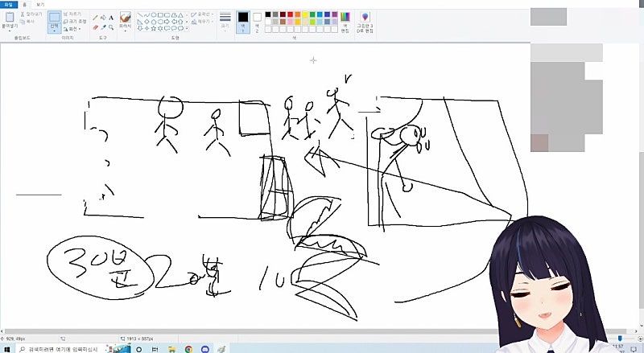Image resolution: width=644 pixels, height=353 pixels.
Task: Choose the Rectangle shape
Action: [160, 15]
